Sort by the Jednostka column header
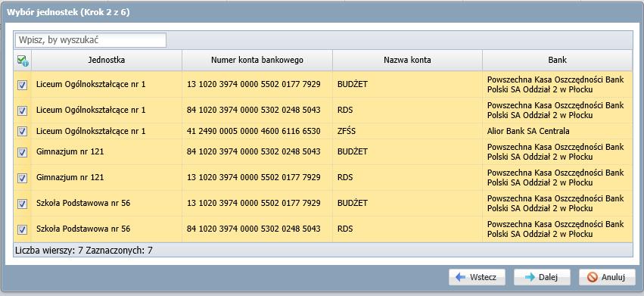The image size is (644, 296). point(107,60)
